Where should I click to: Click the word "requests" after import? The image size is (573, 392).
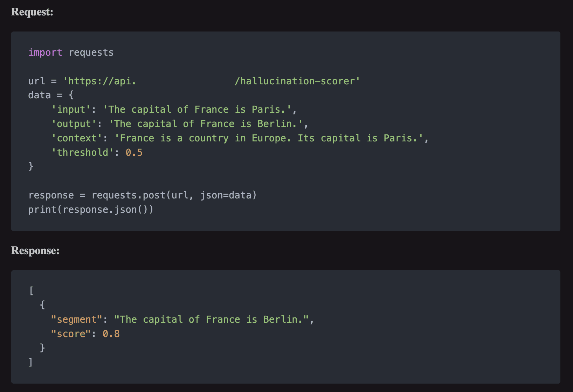pos(91,52)
